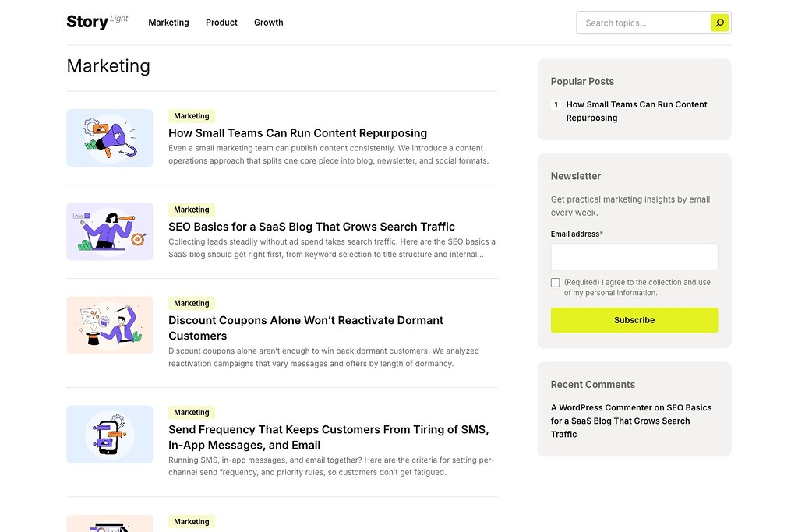The width and height of the screenshot is (798, 532).
Task: Open 'Send Frequency That Keeps Customers' article title
Action: [329, 438]
